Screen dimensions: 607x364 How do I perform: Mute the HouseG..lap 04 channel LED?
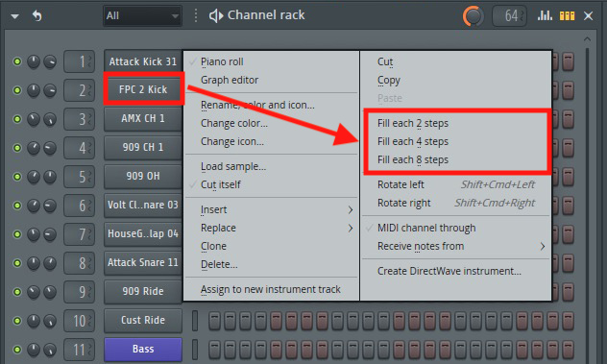click(17, 234)
